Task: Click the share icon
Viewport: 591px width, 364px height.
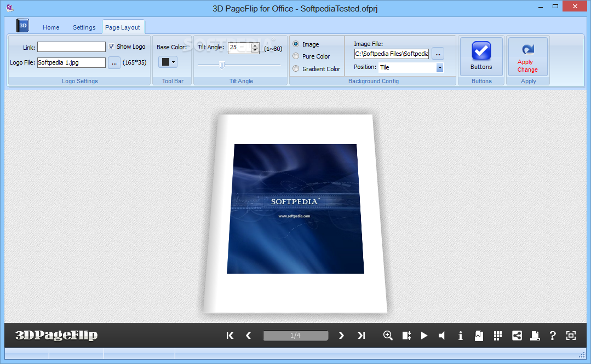Action: tap(517, 336)
